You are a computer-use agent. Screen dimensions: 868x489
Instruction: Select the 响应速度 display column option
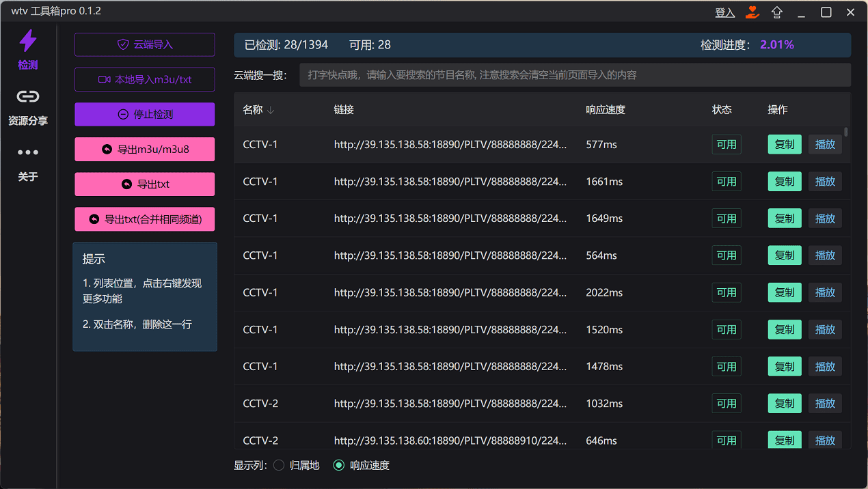339,464
